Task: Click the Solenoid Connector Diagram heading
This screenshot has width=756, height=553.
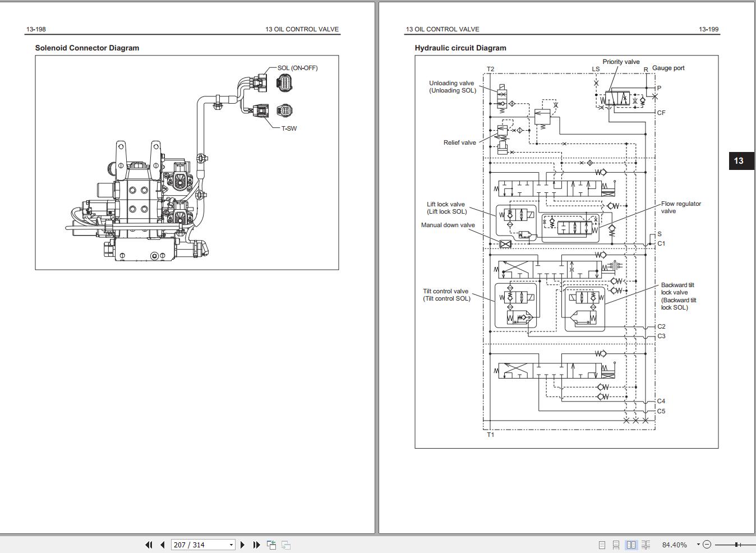Action: tap(87, 48)
